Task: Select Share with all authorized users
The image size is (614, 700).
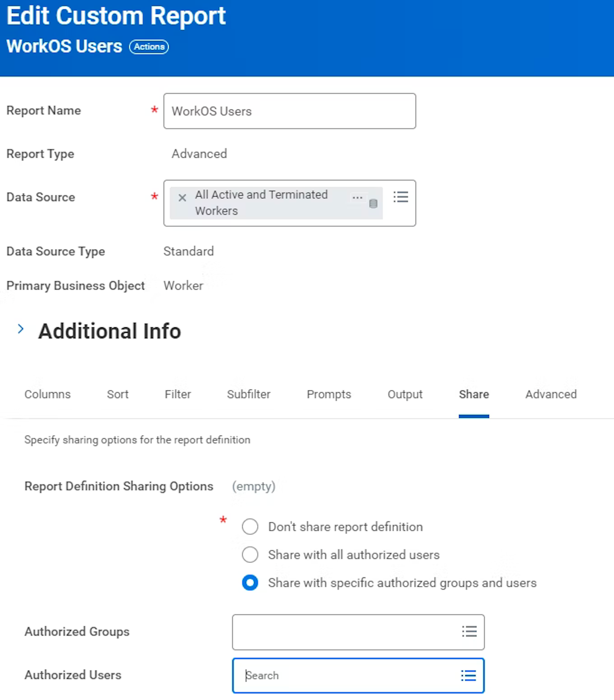Action: (x=250, y=554)
